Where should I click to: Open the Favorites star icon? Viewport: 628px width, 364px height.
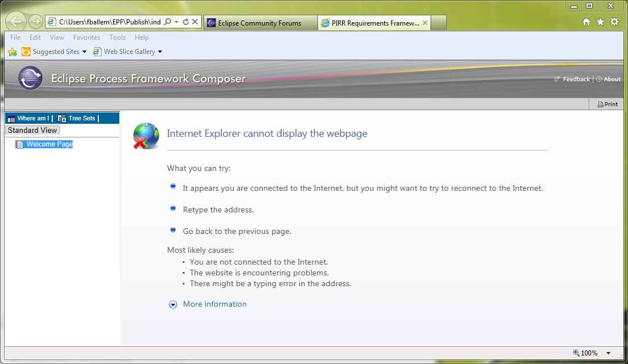click(x=600, y=22)
